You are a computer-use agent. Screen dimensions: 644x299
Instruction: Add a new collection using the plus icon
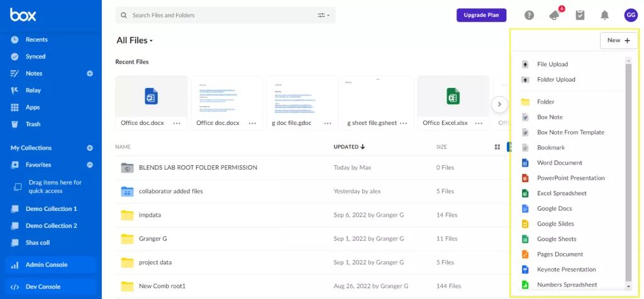[90, 148]
